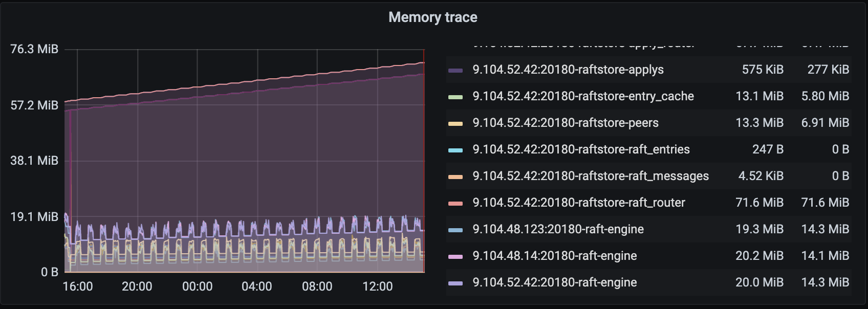Click the 20:00 time axis label
Screen dimensions: 868x309
137,286
